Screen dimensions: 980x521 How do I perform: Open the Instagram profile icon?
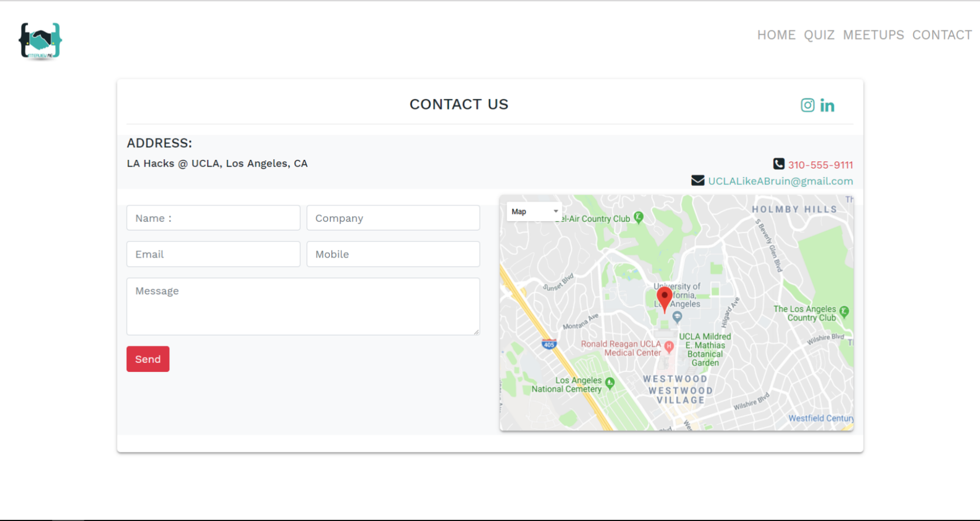click(x=807, y=105)
